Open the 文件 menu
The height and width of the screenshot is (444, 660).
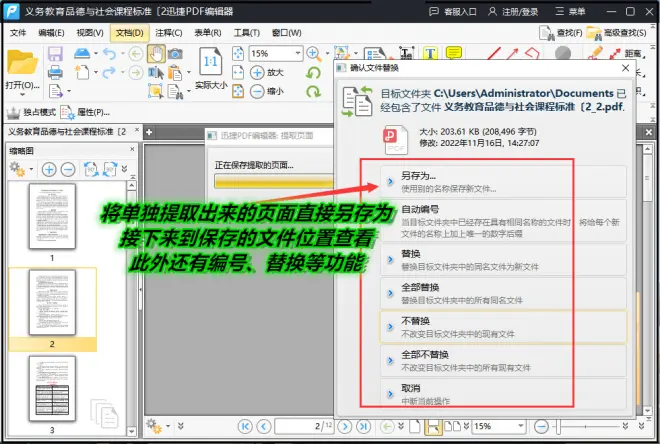click(x=18, y=33)
